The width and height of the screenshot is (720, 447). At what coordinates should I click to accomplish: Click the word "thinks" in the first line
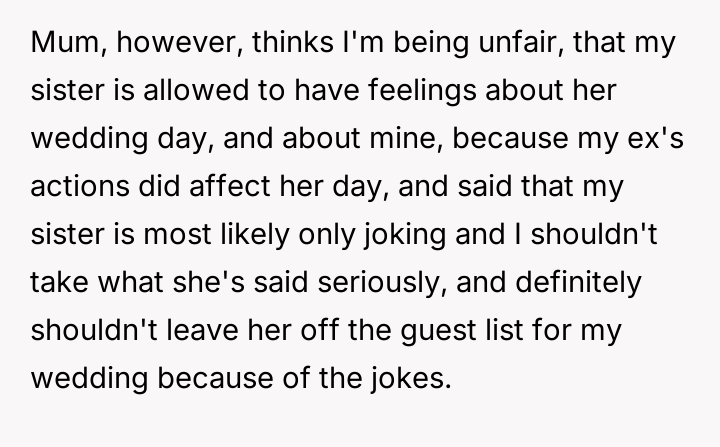(x=257, y=46)
